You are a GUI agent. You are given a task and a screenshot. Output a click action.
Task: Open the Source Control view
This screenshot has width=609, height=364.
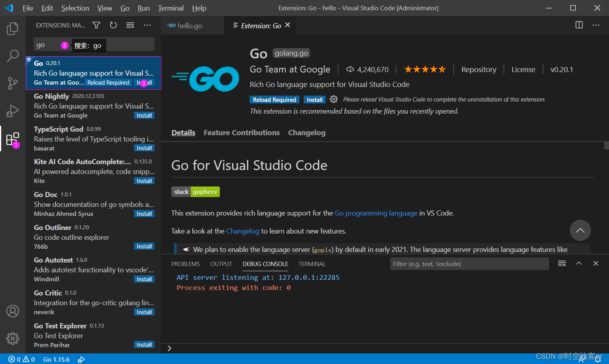click(x=13, y=83)
